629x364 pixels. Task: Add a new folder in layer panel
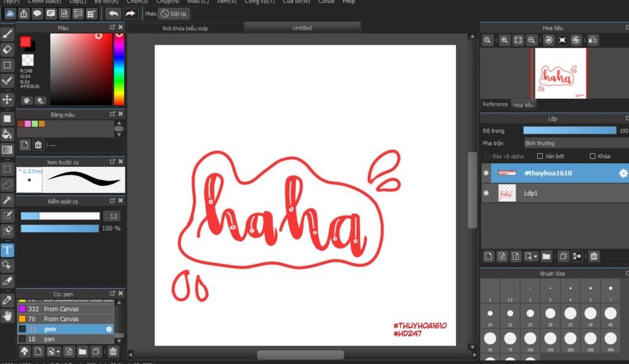546,256
